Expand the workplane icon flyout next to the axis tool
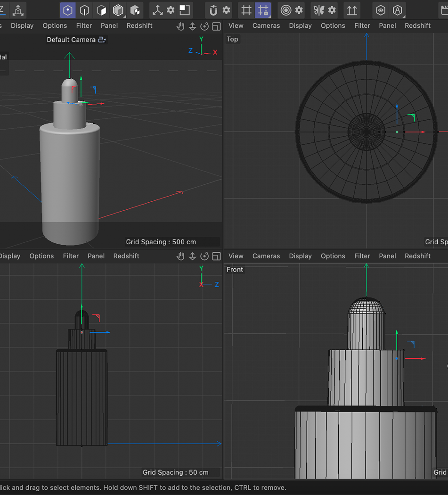448x495 pixels. pyautogui.click(x=184, y=10)
